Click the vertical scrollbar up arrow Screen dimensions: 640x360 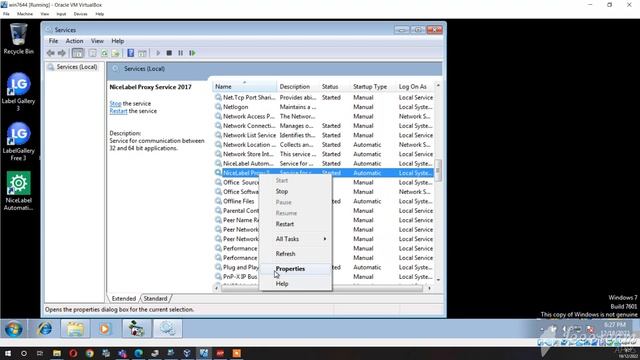[x=438, y=86]
